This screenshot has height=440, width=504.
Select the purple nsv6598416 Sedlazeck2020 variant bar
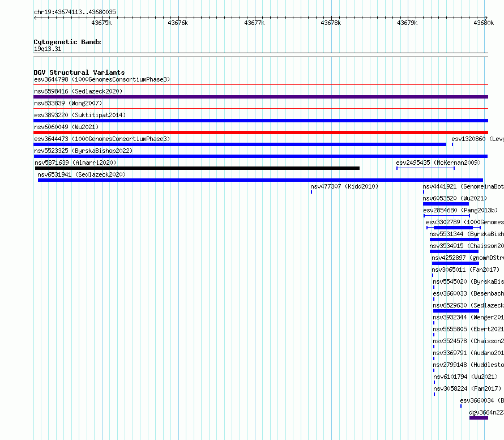coord(260,97)
